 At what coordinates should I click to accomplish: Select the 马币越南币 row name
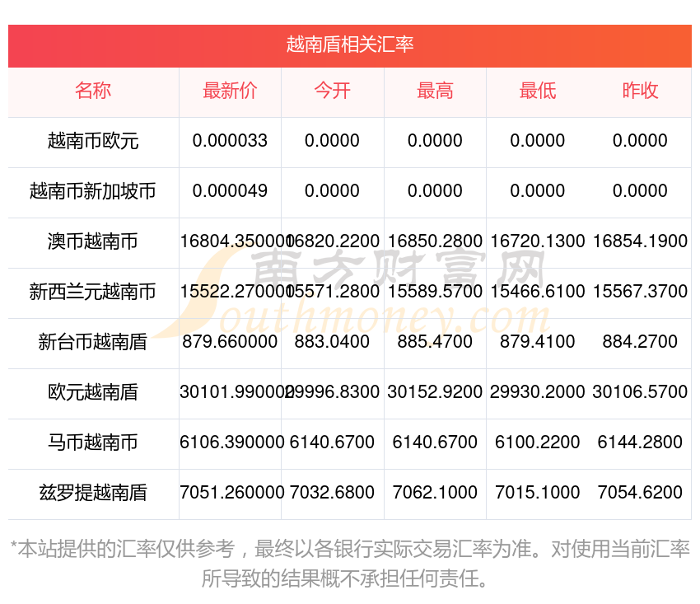click(x=93, y=442)
